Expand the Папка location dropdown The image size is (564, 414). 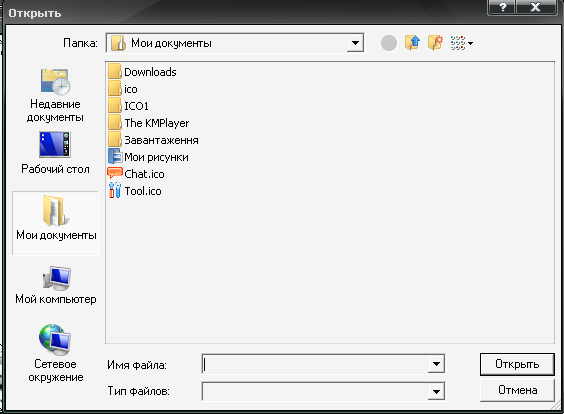point(355,43)
